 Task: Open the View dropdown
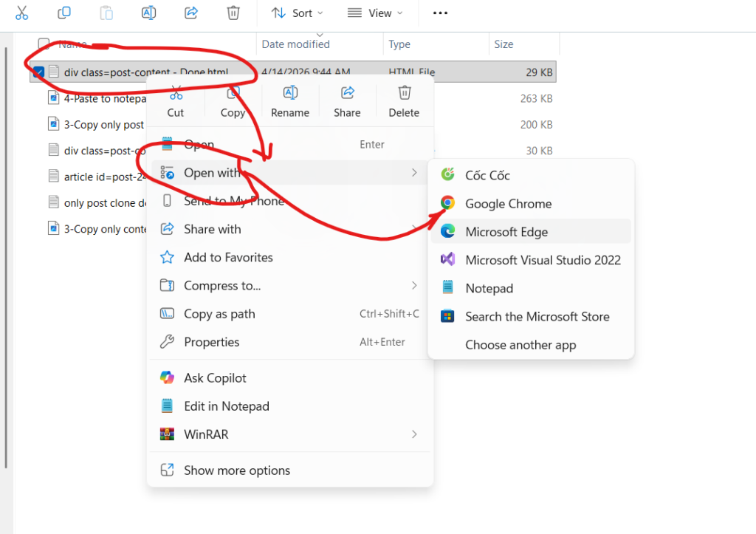(x=375, y=13)
